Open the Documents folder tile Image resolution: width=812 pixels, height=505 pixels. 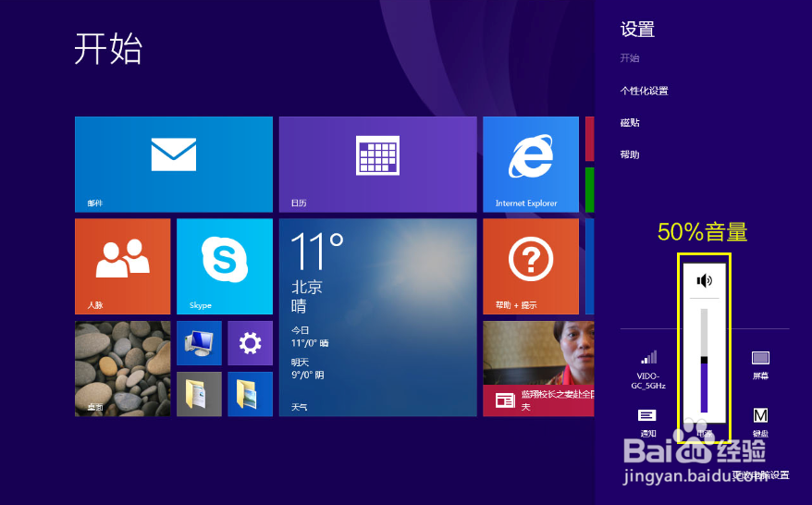point(199,394)
